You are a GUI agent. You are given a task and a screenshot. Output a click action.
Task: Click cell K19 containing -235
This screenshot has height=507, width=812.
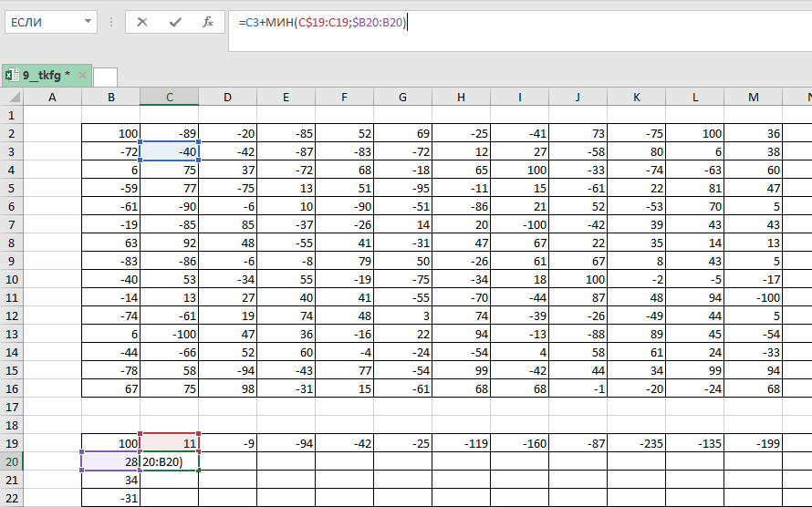(636, 443)
